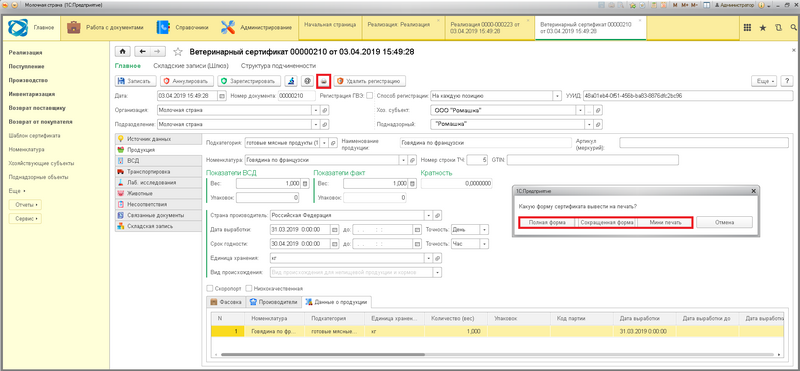This screenshot has width=800, height=371.
Task: Click the home icon button
Action: [122, 52]
